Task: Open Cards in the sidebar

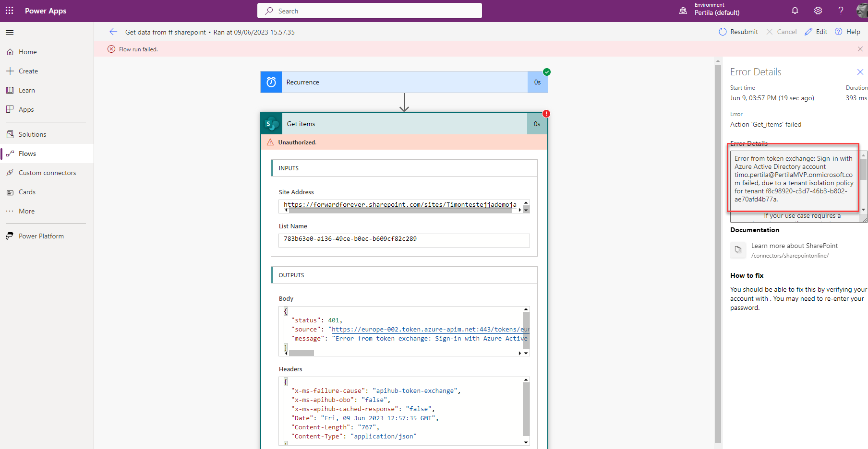Action: click(x=47, y=192)
